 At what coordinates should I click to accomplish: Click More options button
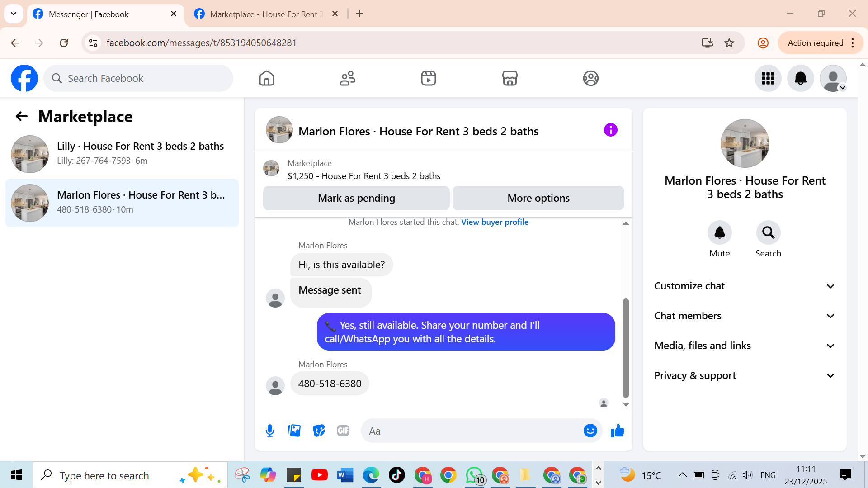(x=538, y=198)
